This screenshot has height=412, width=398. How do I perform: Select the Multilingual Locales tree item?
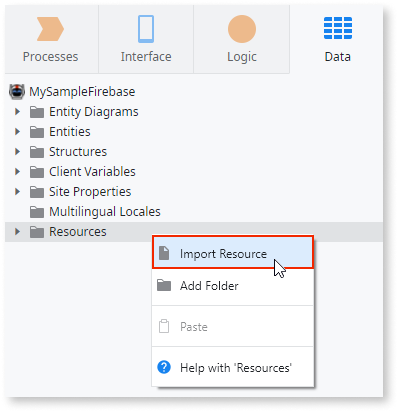[105, 212]
